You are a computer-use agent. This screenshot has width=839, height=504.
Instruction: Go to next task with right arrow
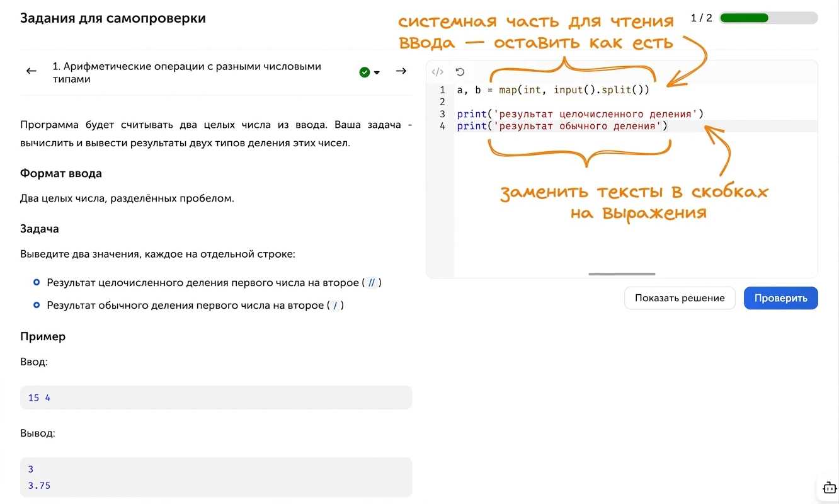point(401,71)
